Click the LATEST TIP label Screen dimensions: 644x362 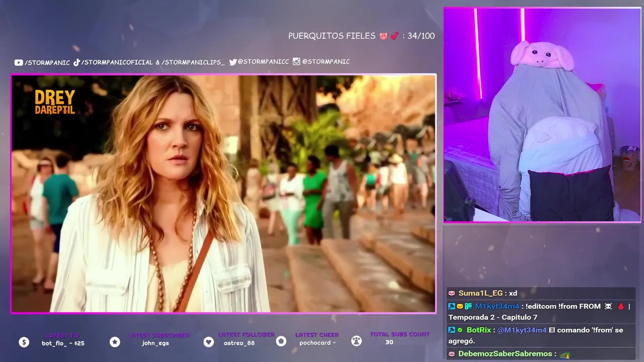tap(63, 335)
